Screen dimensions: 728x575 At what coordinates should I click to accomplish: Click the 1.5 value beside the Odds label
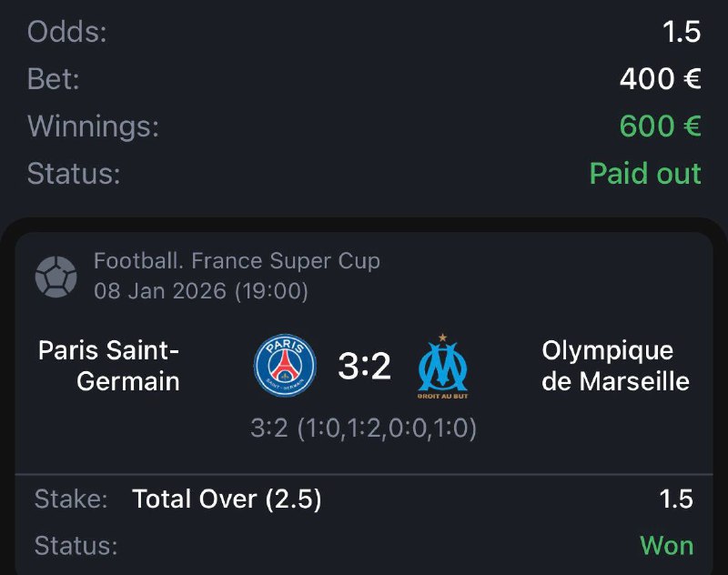tap(682, 32)
